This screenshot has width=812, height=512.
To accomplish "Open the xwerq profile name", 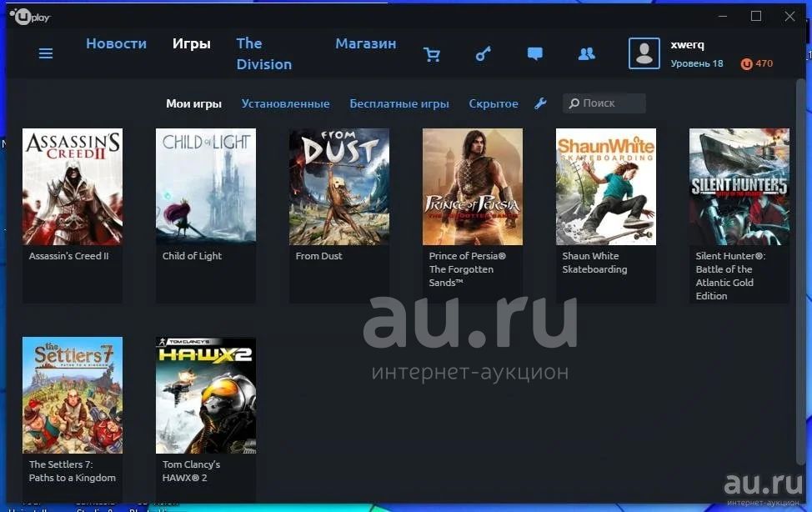I will (x=687, y=44).
